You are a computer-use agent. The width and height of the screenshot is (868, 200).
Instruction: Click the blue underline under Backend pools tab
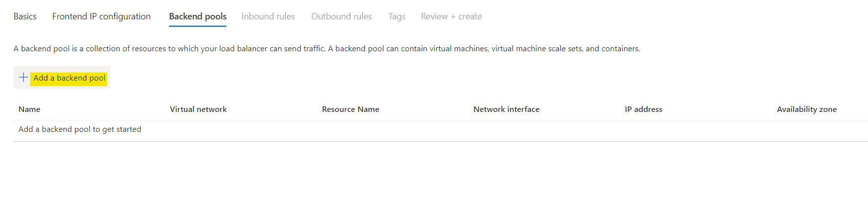click(x=197, y=26)
